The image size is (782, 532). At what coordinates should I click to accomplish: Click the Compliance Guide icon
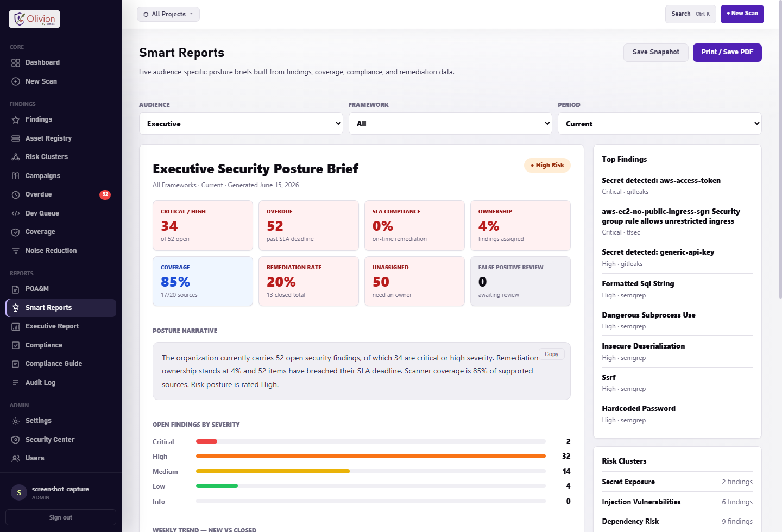pyautogui.click(x=16, y=364)
